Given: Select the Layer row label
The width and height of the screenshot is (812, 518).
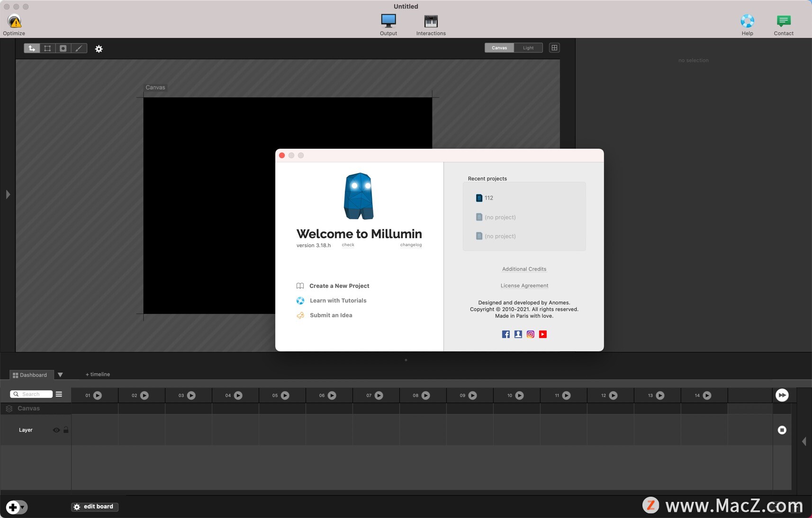Looking at the screenshot, I should point(26,430).
